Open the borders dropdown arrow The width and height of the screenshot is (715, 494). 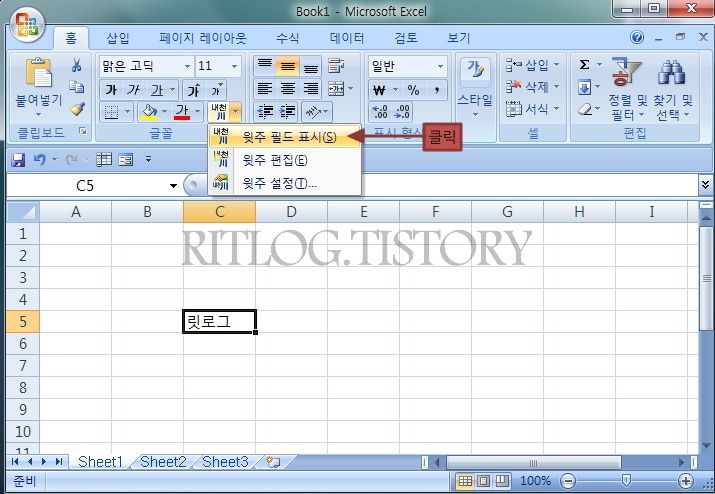coord(127,111)
